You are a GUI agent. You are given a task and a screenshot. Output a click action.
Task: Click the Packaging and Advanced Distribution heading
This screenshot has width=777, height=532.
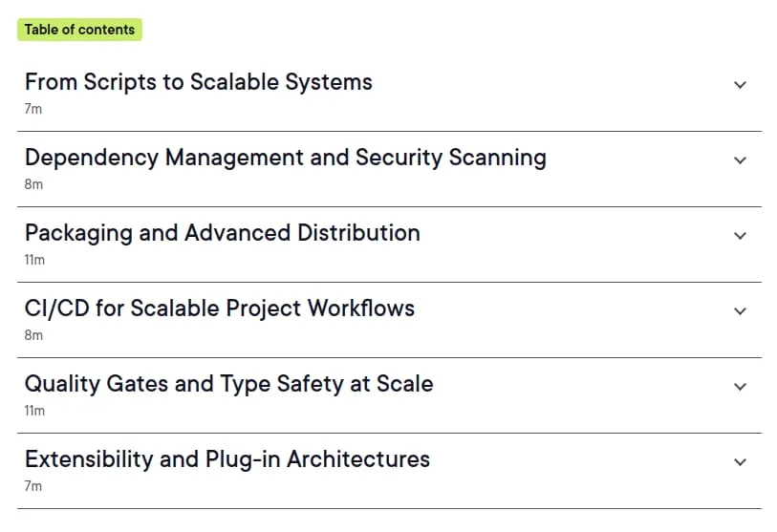[x=223, y=233]
